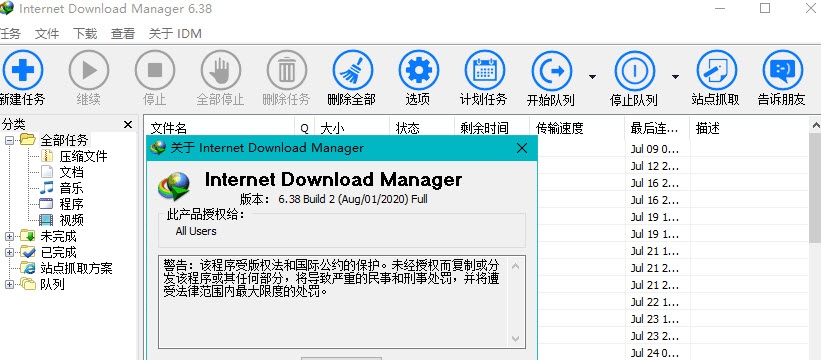
Task: Select the 队列 tree item
Action: tap(52, 284)
